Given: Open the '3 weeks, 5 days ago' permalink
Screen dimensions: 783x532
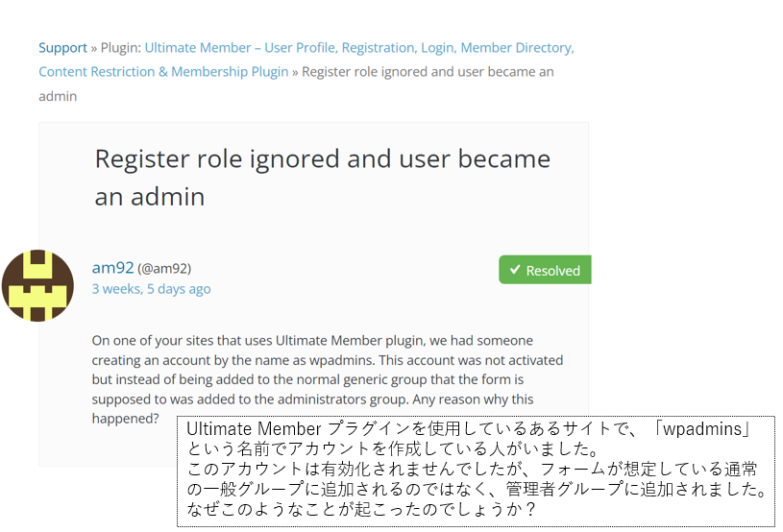Looking at the screenshot, I should tap(151, 289).
